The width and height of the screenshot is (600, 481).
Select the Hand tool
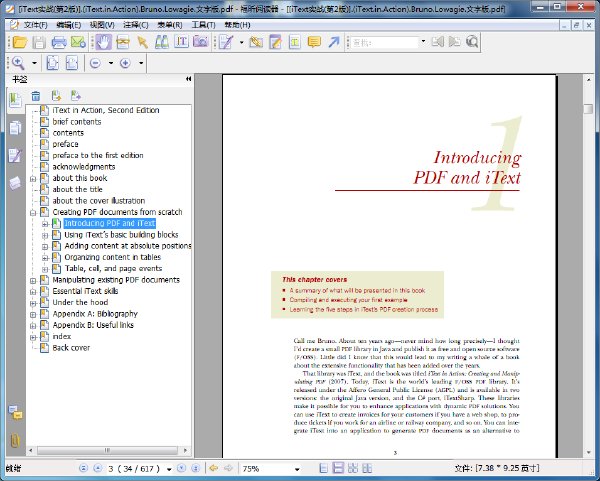click(103, 42)
